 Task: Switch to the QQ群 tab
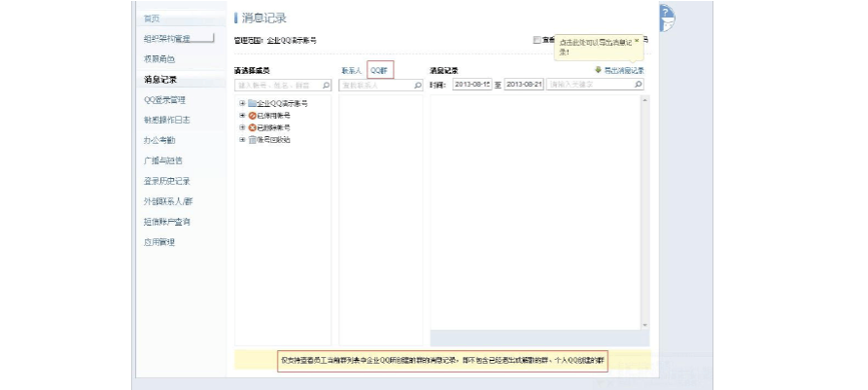click(380, 70)
